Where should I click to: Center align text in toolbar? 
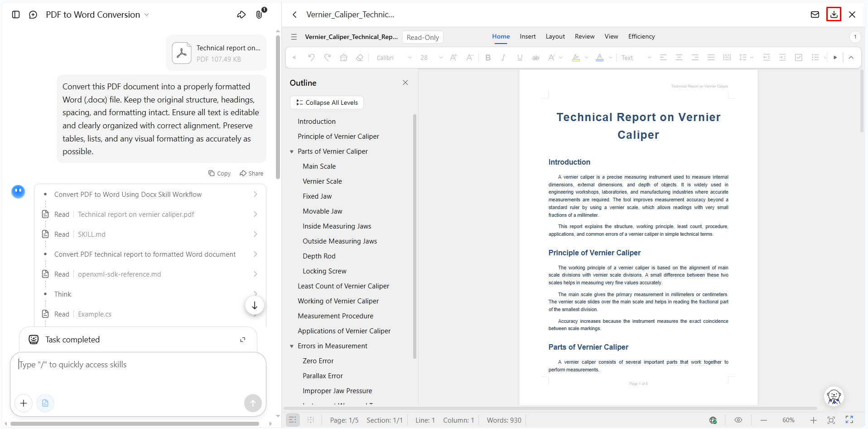pyautogui.click(x=679, y=58)
